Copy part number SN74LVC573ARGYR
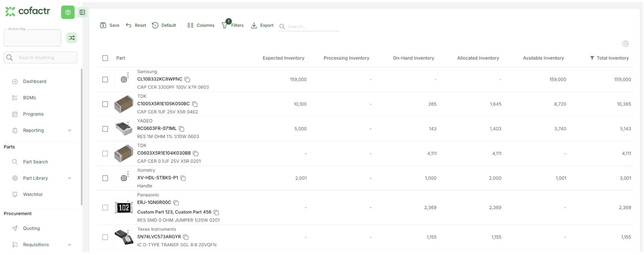 186,237
